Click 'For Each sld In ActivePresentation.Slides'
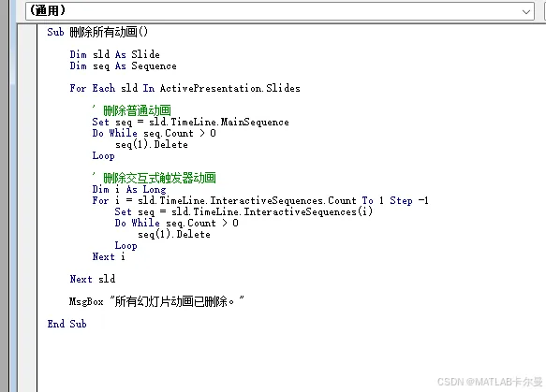The image size is (546, 392). coord(184,88)
